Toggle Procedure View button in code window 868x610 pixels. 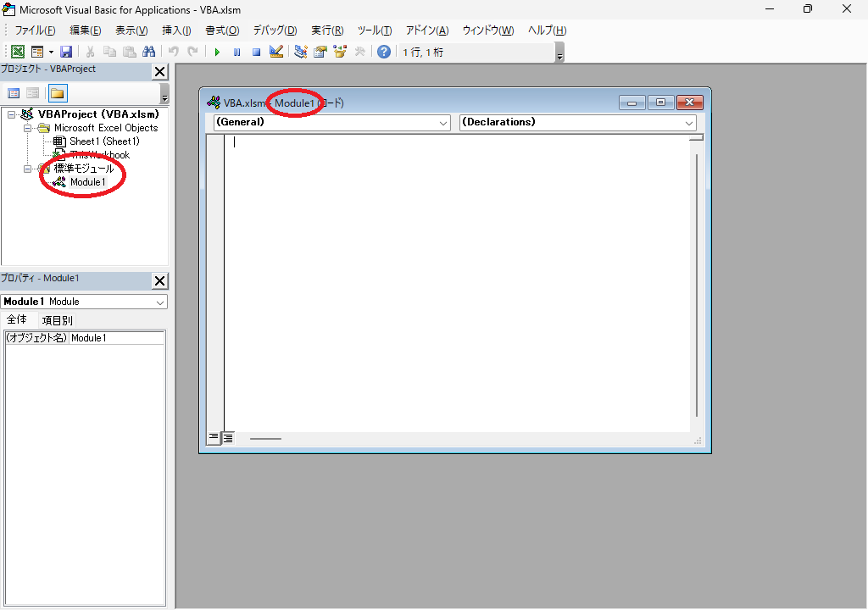coord(214,438)
